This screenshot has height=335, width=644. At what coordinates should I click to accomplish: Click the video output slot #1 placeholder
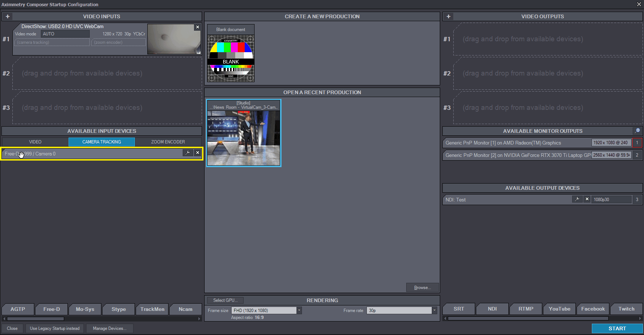tap(548, 39)
